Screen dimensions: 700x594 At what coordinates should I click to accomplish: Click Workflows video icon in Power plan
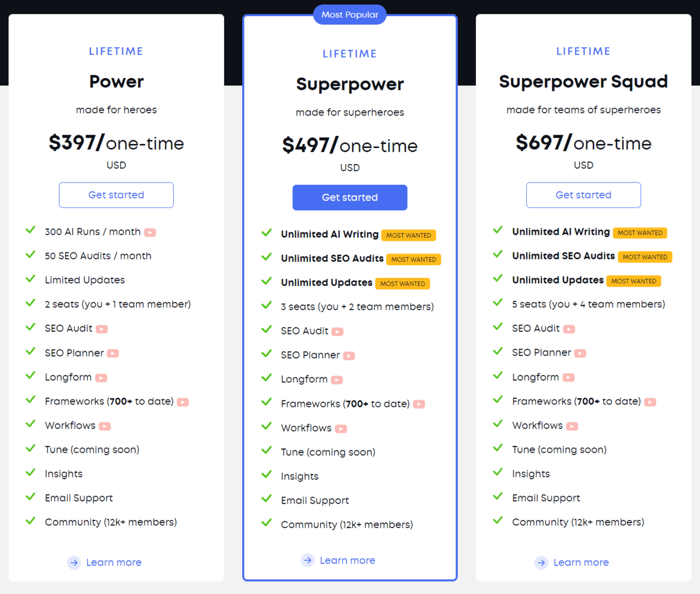(104, 426)
